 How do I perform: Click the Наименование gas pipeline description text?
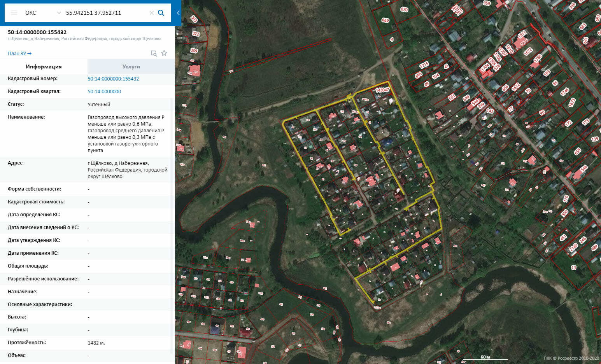(126, 134)
